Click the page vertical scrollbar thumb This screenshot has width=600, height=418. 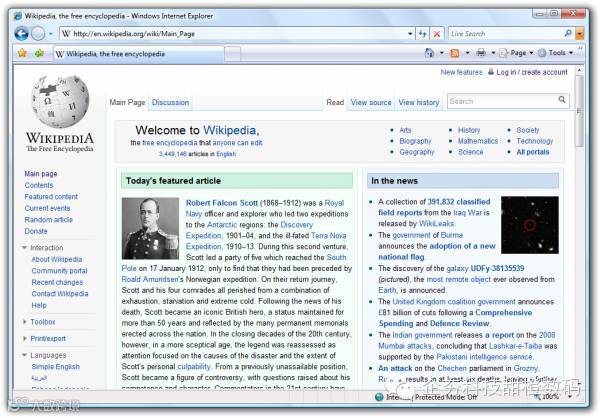point(579,111)
